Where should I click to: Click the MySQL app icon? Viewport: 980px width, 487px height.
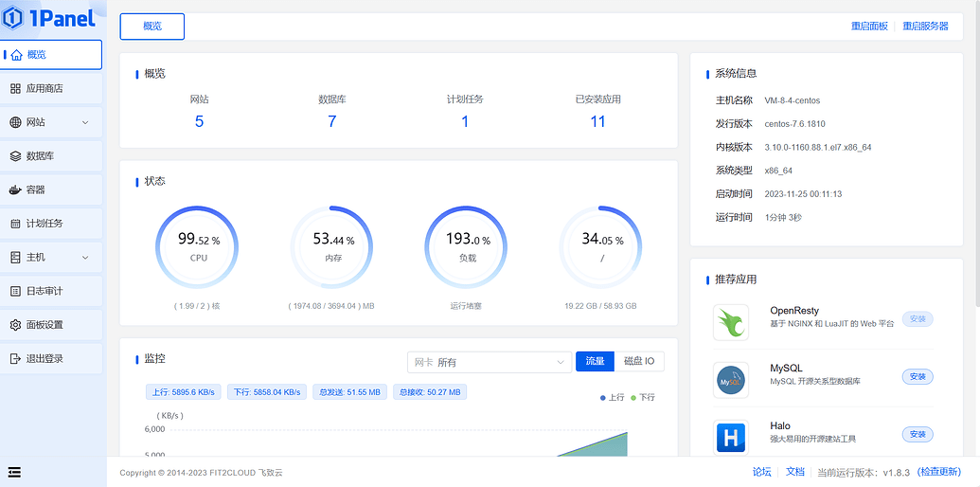point(731,380)
